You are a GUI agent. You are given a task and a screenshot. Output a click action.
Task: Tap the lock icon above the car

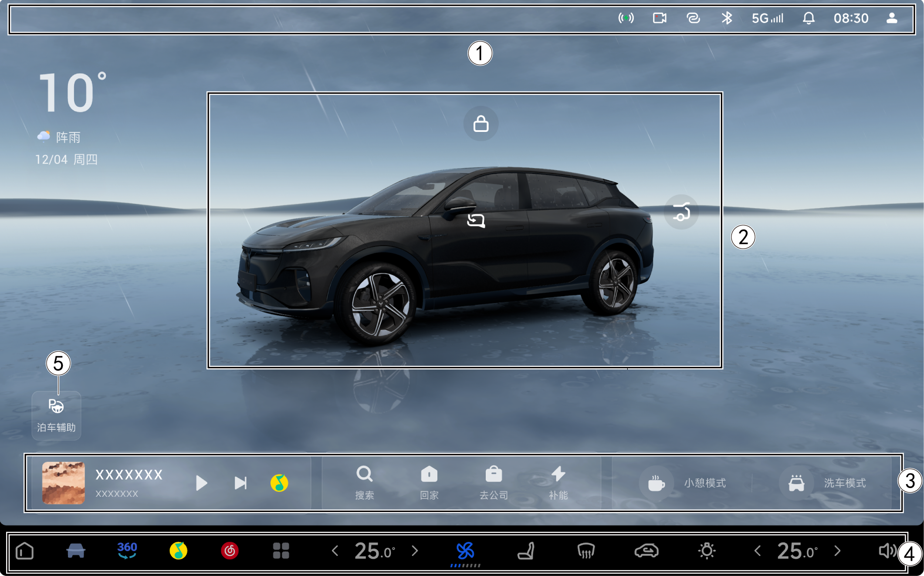pos(481,124)
